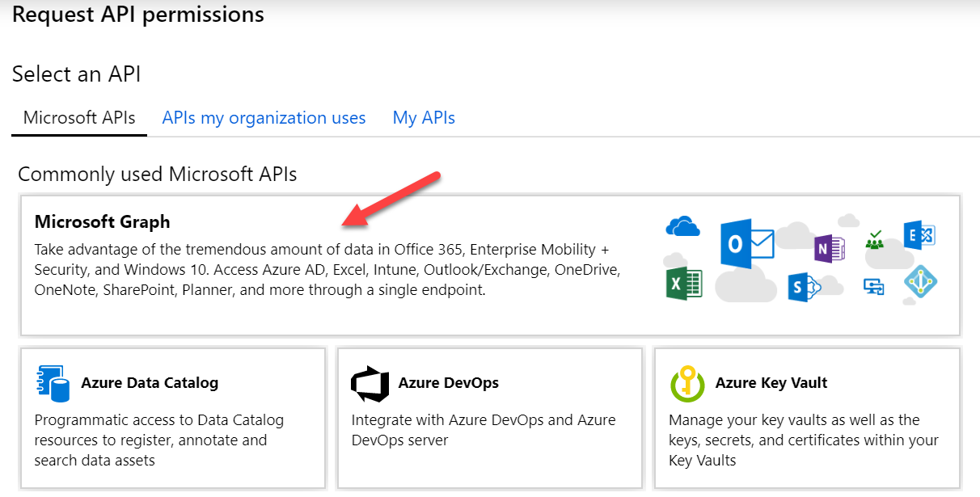
Task: Click the Outlook envelope icon
Action: (x=746, y=243)
